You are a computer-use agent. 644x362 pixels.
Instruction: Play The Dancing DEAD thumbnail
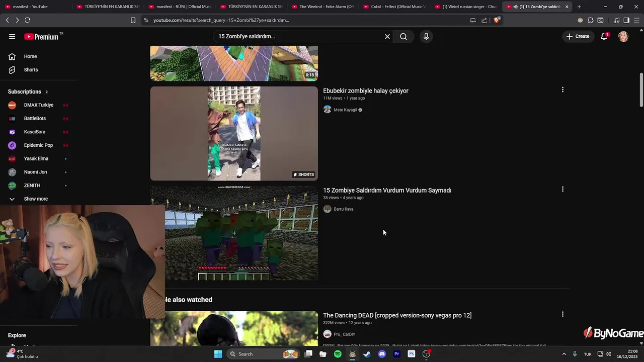click(234, 328)
